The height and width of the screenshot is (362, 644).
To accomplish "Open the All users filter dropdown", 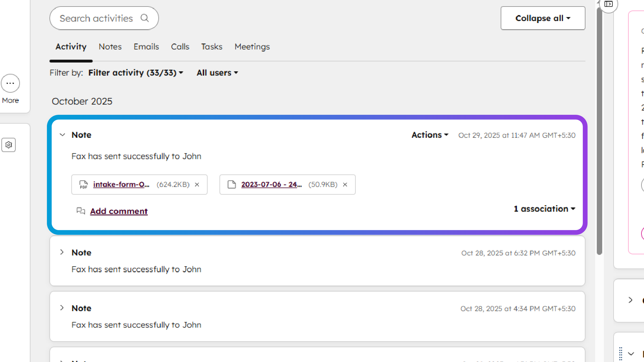I will [x=217, y=73].
